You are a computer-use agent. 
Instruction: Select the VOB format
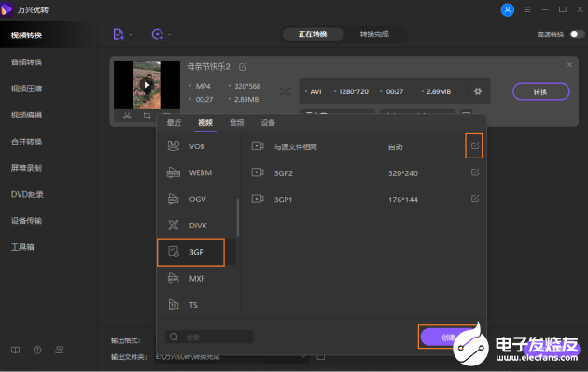pyautogui.click(x=197, y=146)
